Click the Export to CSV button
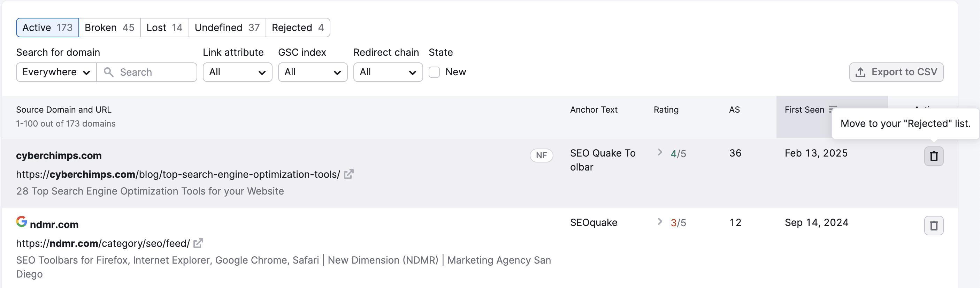Screen dimensions: 980x288 896,72
